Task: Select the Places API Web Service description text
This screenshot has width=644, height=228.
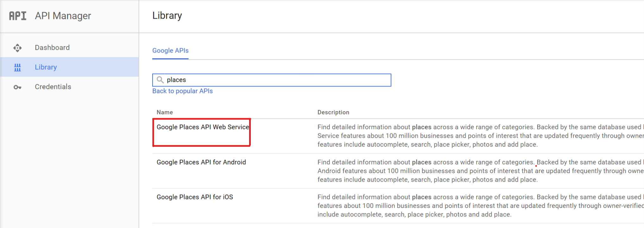Action: coord(481,136)
